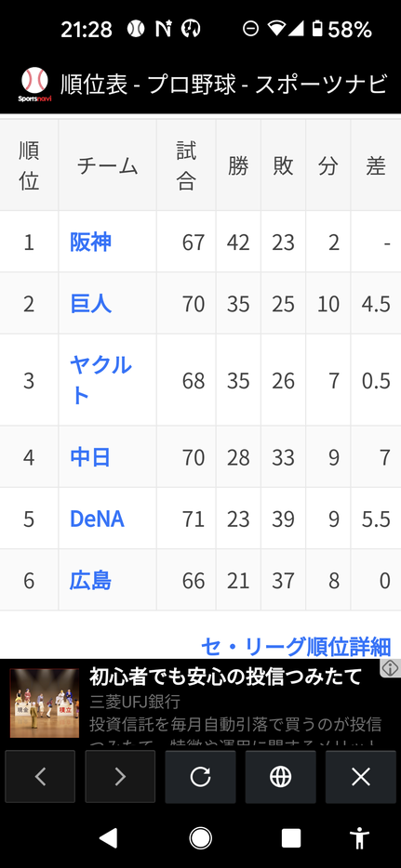The image size is (401, 868).
Task: Tap the Android home circle button
Action: pyautogui.click(x=201, y=838)
